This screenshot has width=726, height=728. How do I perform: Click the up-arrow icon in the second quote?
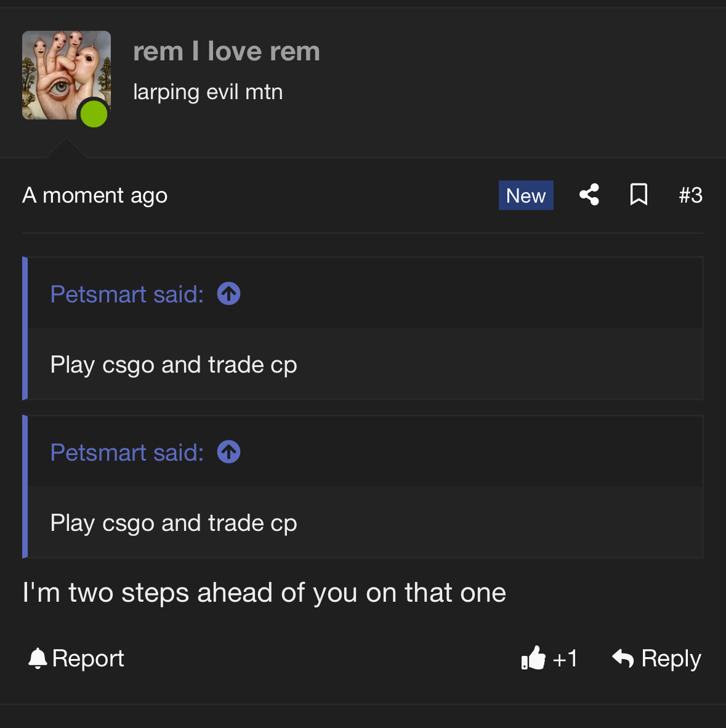coord(228,452)
